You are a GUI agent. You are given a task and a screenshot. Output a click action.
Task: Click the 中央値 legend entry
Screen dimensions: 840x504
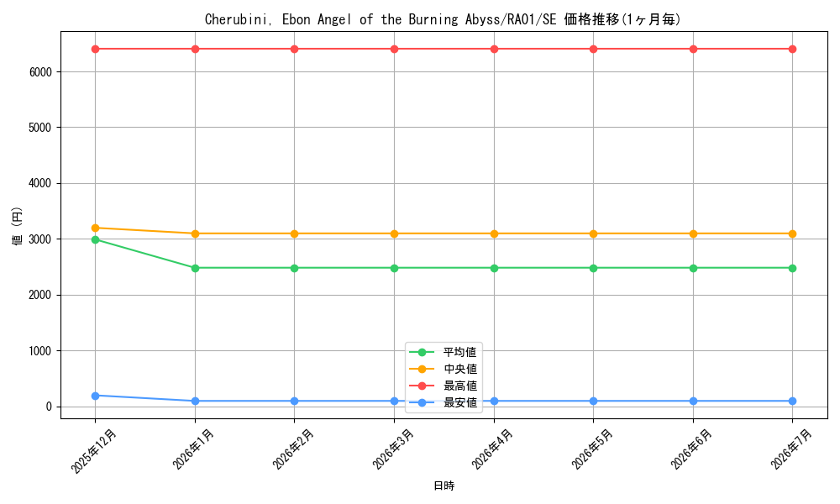(443, 369)
